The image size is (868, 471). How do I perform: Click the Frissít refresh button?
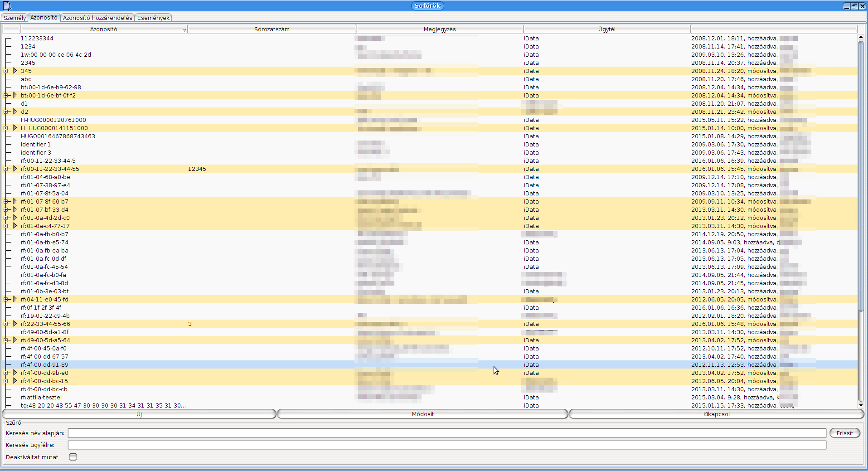(844, 433)
